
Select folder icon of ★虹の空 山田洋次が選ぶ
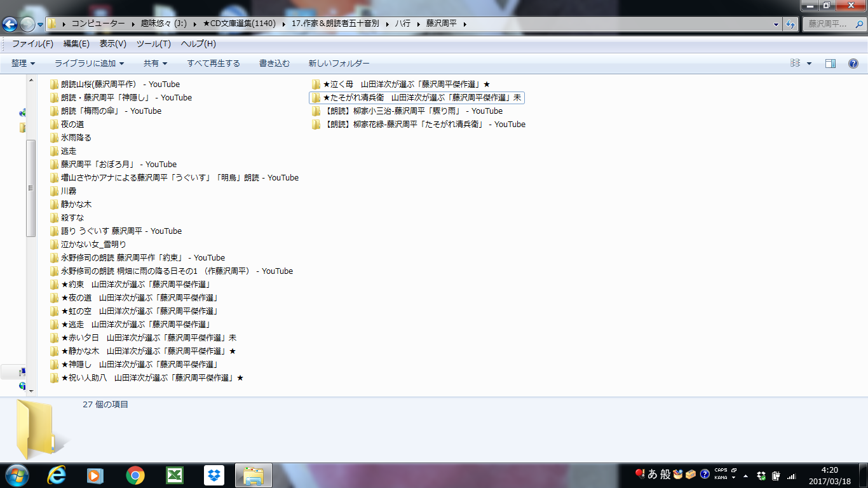click(x=54, y=311)
